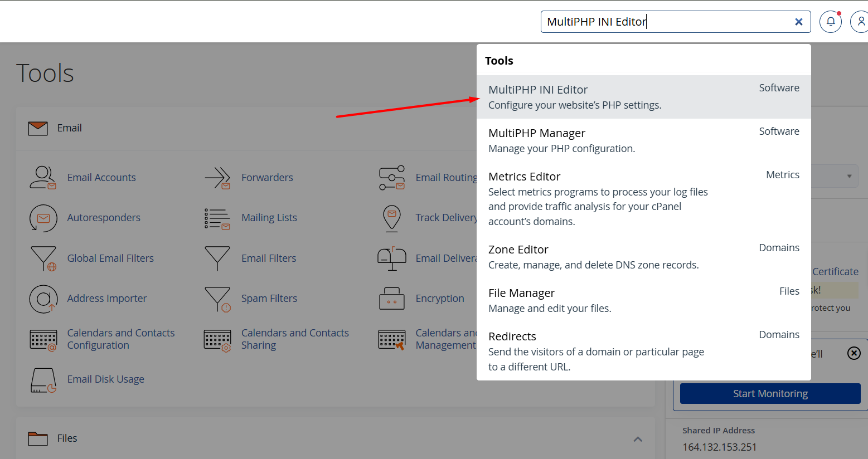Click the Track Delivery pin icon
The image size is (868, 459).
click(x=392, y=218)
